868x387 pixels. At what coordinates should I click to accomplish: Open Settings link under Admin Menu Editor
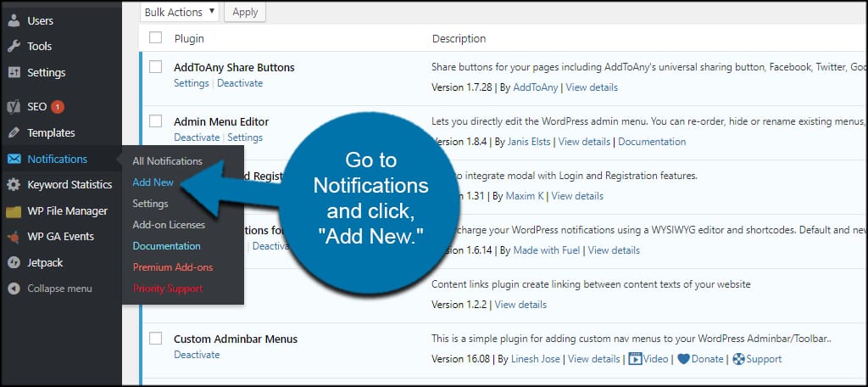[x=245, y=137]
